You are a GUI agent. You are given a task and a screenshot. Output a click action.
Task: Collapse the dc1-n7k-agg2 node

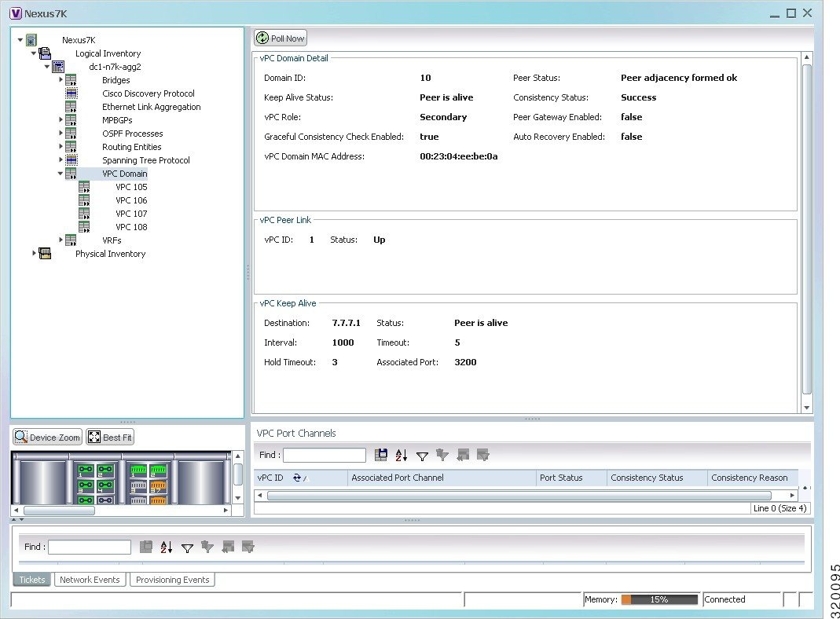pos(47,67)
